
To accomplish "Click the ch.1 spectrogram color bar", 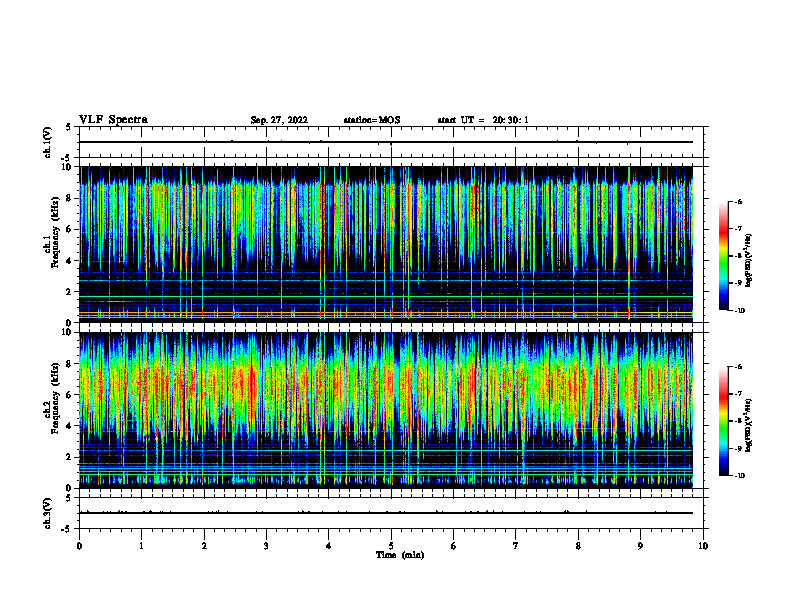I will [723, 256].
